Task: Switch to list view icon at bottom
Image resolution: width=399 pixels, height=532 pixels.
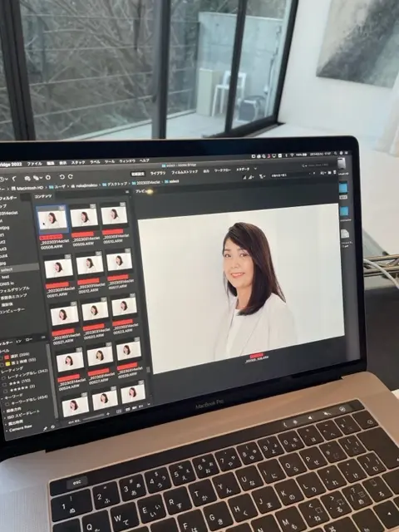Action: [x=140, y=406]
